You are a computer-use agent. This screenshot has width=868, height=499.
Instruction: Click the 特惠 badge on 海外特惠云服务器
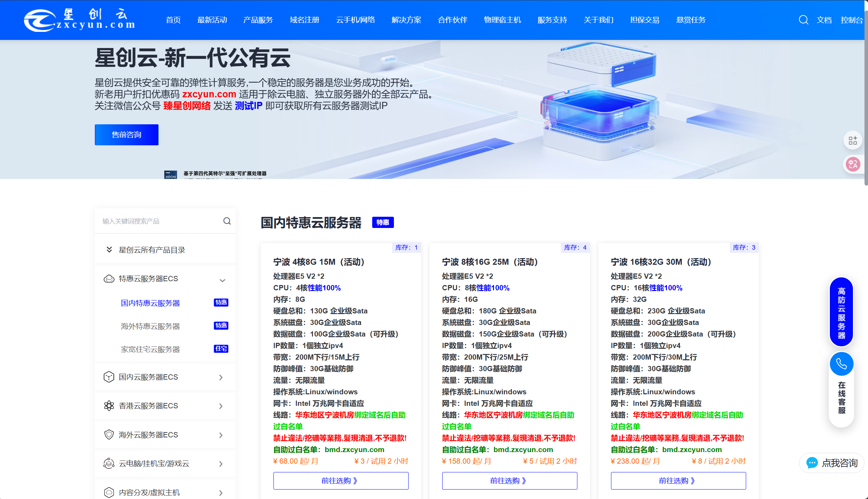(x=221, y=326)
